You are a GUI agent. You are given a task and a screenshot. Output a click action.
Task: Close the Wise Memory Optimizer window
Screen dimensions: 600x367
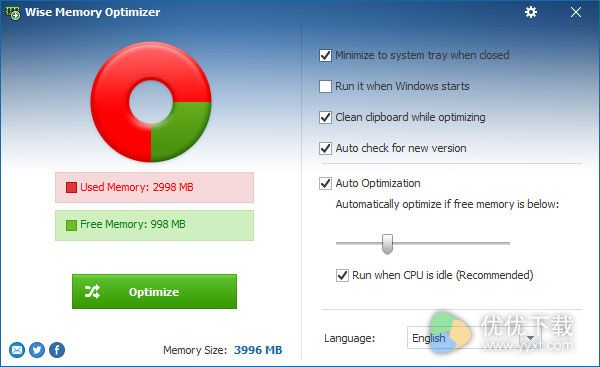tap(576, 12)
